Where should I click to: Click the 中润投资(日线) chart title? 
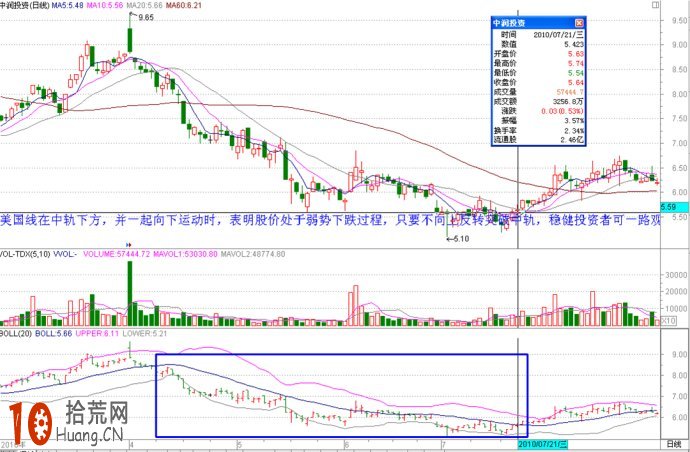pyautogui.click(x=25, y=5)
